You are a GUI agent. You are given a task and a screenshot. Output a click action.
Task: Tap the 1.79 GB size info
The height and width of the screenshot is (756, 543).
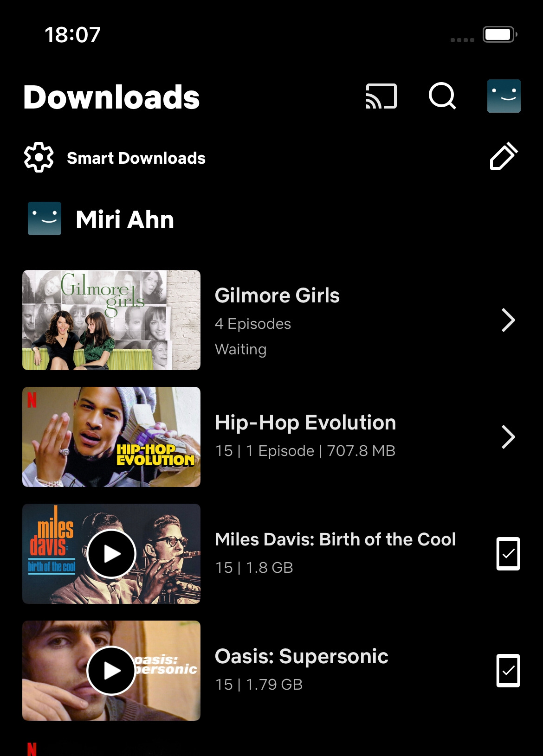click(259, 685)
